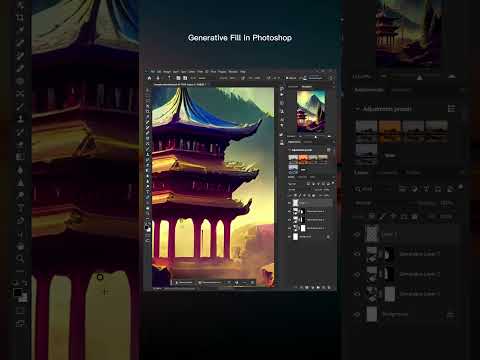The height and width of the screenshot is (360, 480).
Task: Click Navigator zoom slider in center window
Action: (x=316, y=137)
